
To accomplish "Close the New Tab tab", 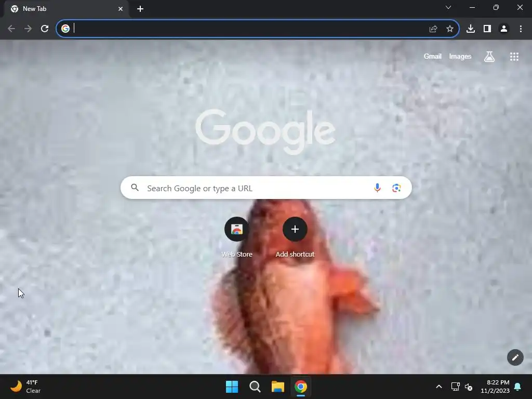I will [x=121, y=9].
